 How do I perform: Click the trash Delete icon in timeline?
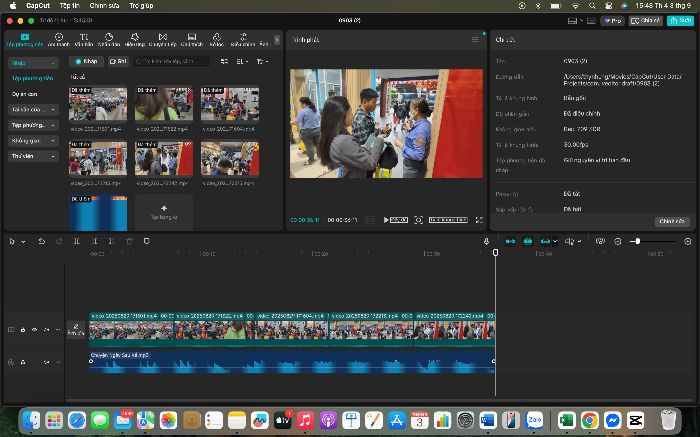click(129, 241)
